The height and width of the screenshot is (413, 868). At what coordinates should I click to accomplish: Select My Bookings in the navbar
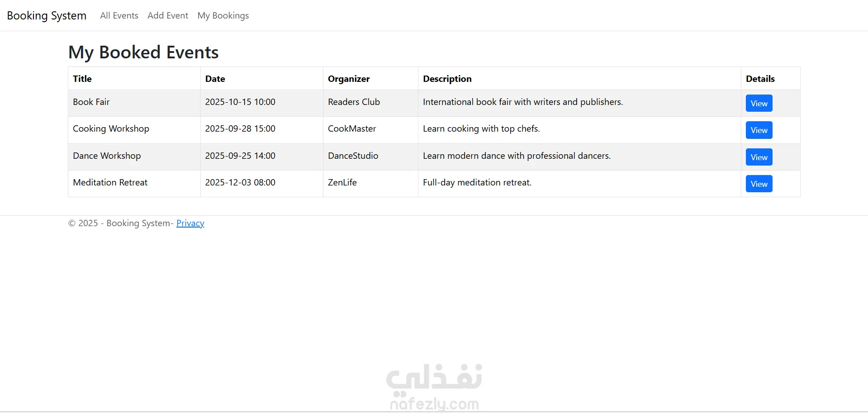[223, 16]
